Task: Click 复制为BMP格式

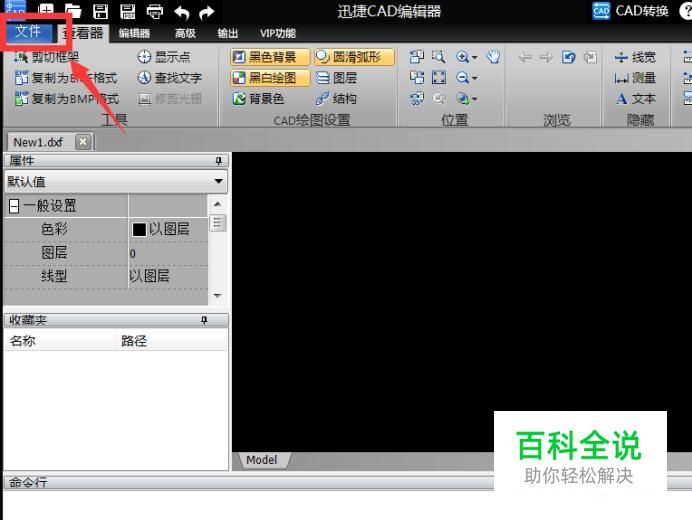Action: pyautogui.click(x=66, y=98)
